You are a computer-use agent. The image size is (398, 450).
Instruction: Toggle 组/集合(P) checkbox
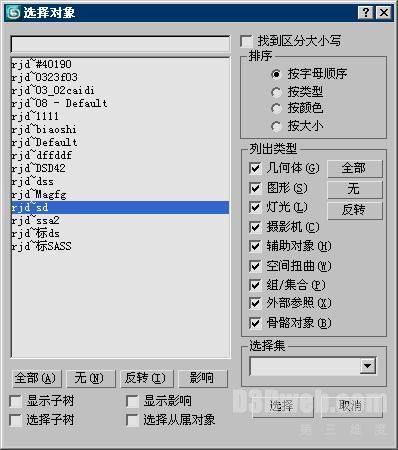click(x=255, y=285)
